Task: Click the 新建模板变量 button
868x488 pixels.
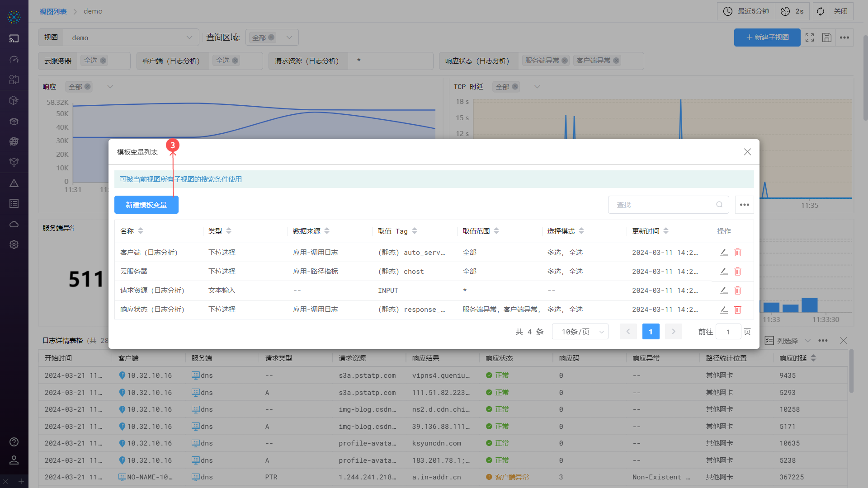Action: [146, 205]
